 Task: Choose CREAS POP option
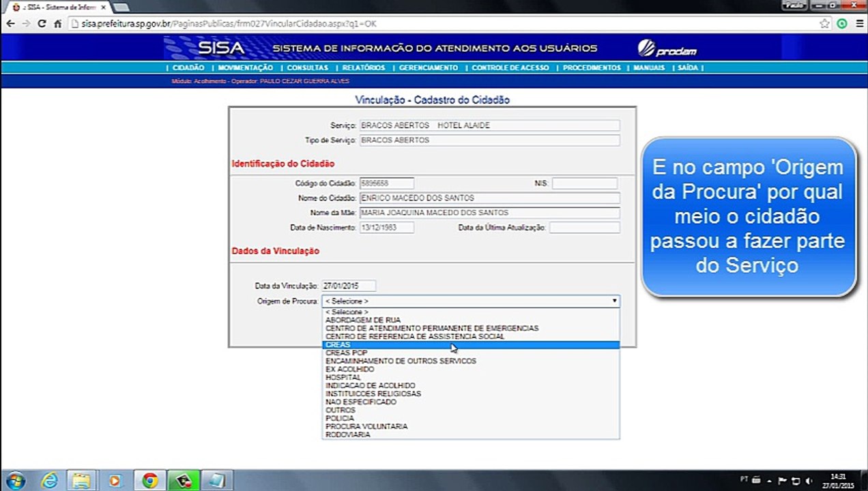[x=471, y=353]
